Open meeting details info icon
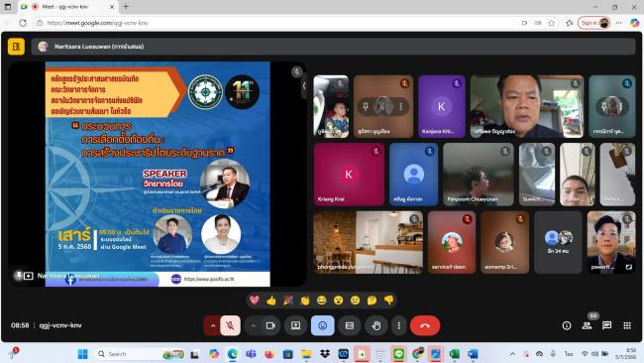This screenshot has height=363, width=644. click(567, 325)
